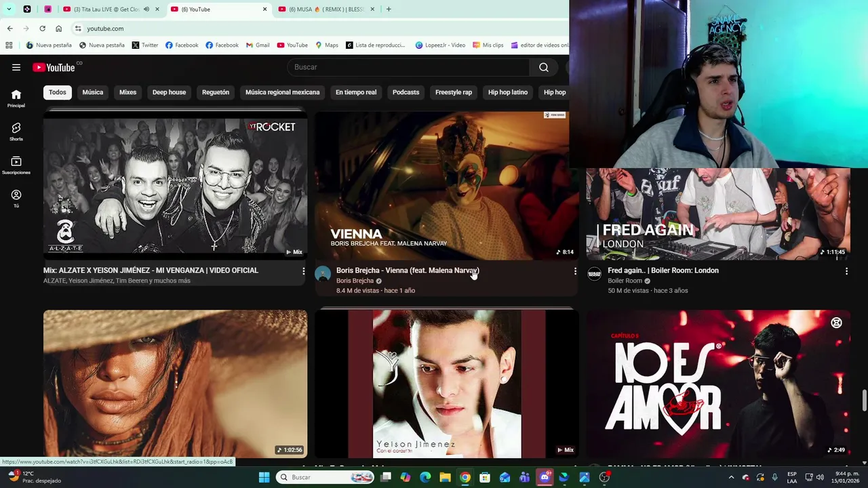The height and width of the screenshot is (488, 868).
Task: Reload the page with the refresh icon
Action: point(42,28)
